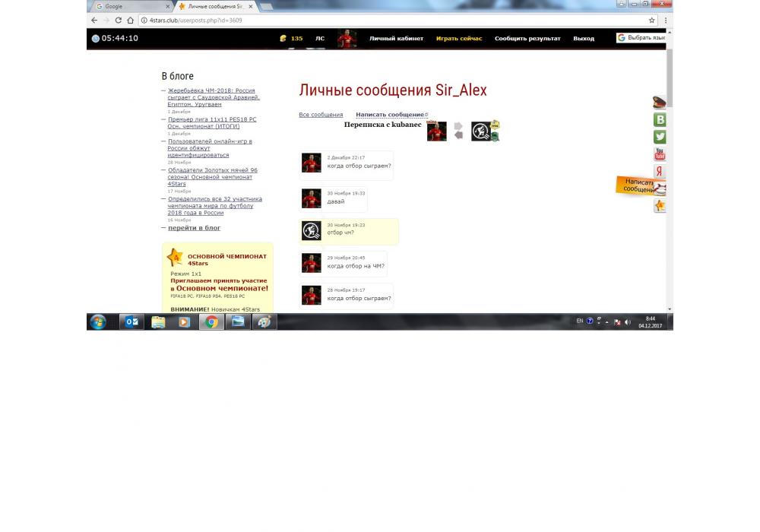Switch to the Google browser tab
The width and height of the screenshot is (760, 532).
tap(131, 6)
